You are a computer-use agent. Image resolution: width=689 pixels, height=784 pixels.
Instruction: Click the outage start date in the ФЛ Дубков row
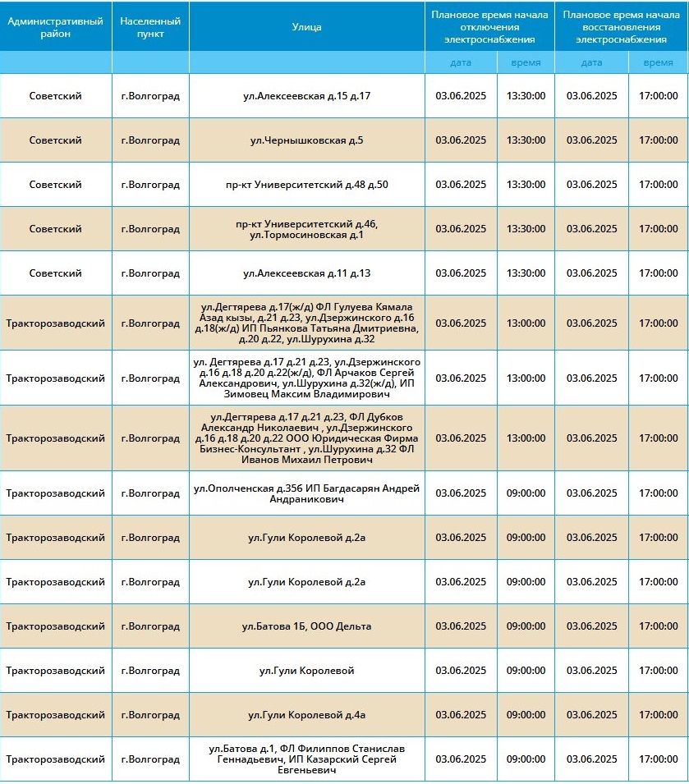[x=461, y=438]
